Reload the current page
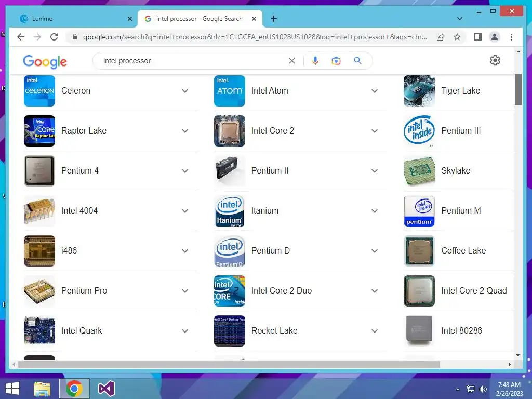532x399 pixels. click(54, 37)
